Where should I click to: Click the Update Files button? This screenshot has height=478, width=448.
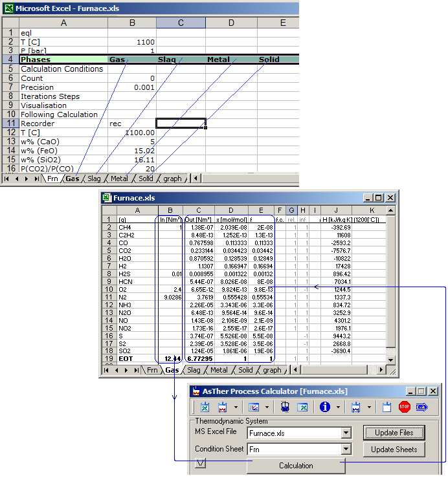[394, 432]
